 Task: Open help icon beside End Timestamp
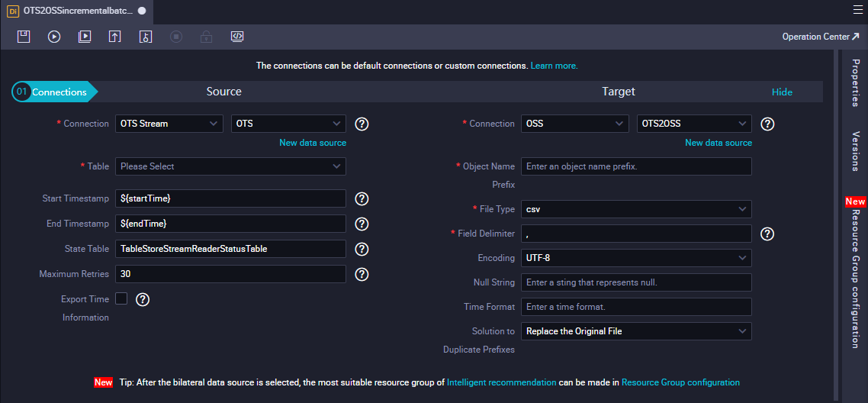(x=362, y=224)
